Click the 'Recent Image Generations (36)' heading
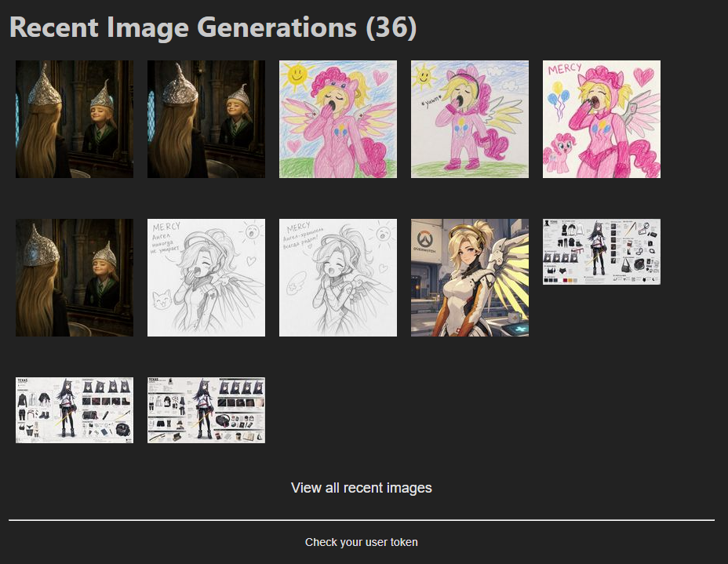The height and width of the screenshot is (564, 728). 213,27
